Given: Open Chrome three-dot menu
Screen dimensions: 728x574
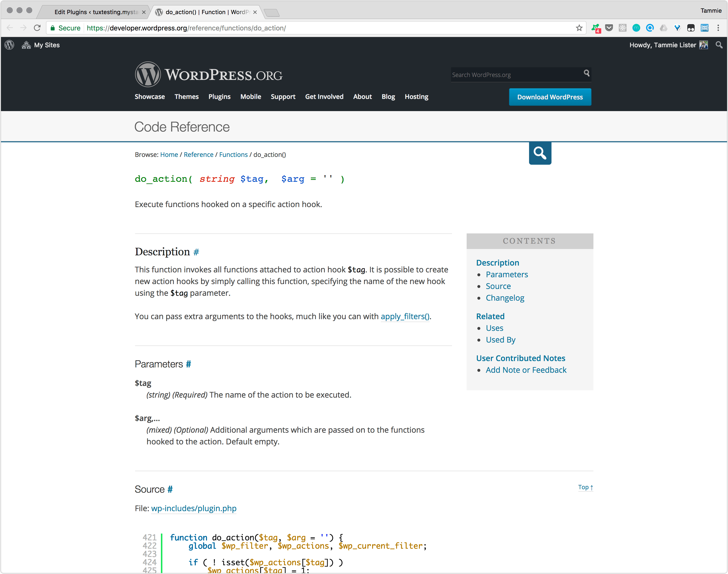Looking at the screenshot, I should click(718, 28).
